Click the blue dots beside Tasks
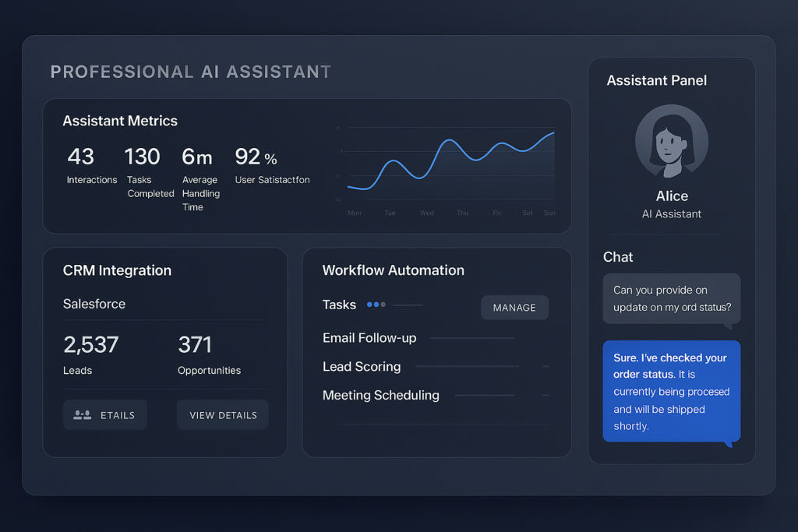 [376, 305]
